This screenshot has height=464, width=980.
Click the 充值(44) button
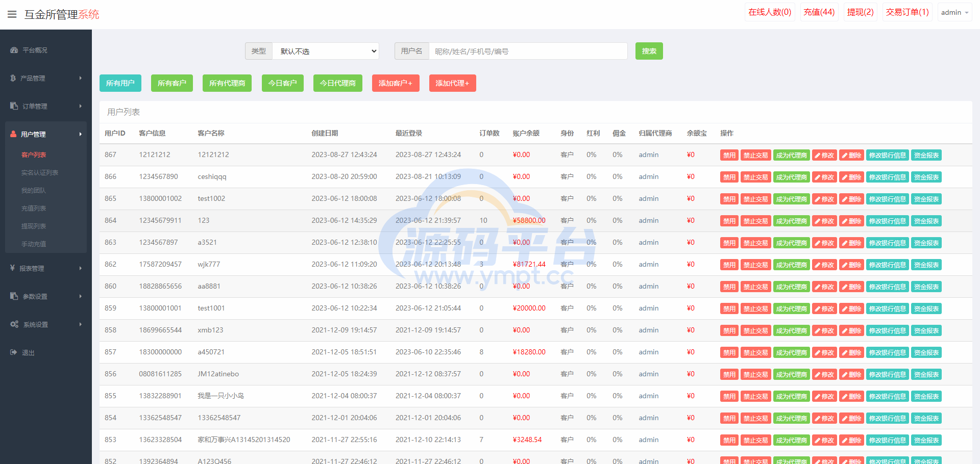tap(819, 12)
